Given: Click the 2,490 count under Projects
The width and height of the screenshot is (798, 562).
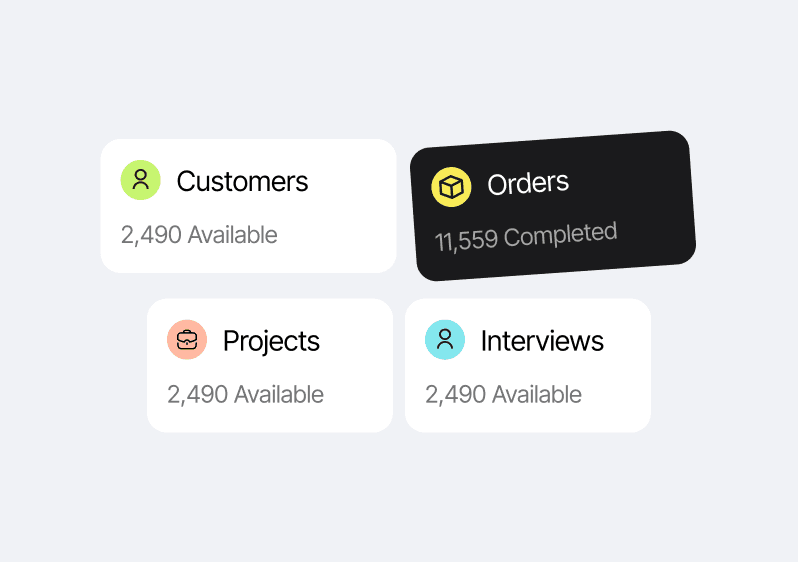Looking at the screenshot, I should click(x=197, y=395).
